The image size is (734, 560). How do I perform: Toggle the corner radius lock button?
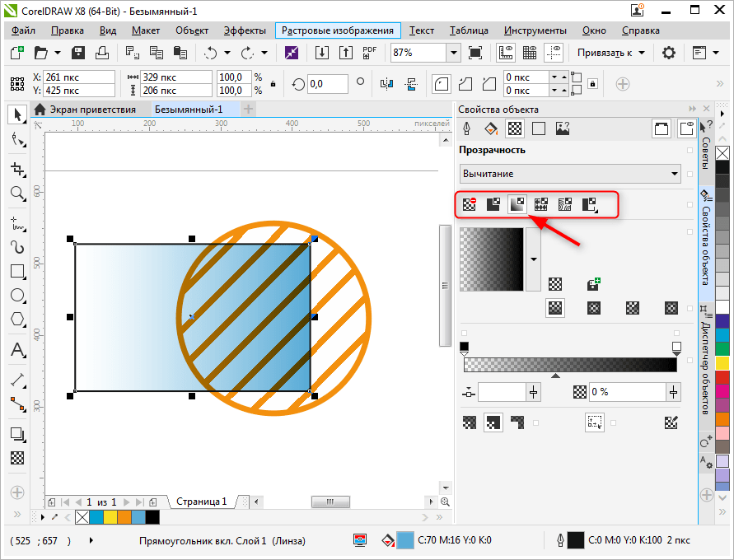(x=591, y=84)
